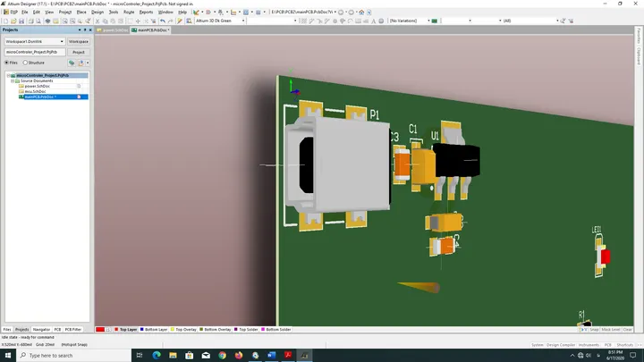Open the Altium 3D Dk Green view dropdown
Viewport: 644px width, 362px height.
220,21
